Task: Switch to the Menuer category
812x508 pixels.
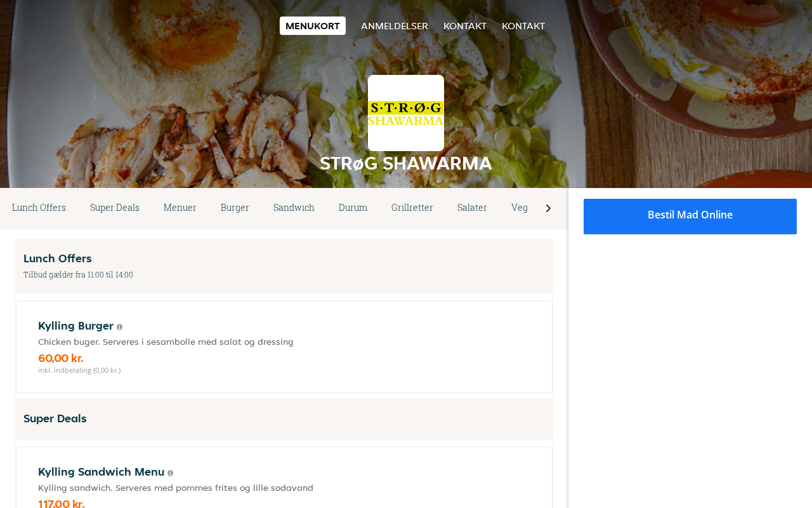Action: tap(180, 208)
